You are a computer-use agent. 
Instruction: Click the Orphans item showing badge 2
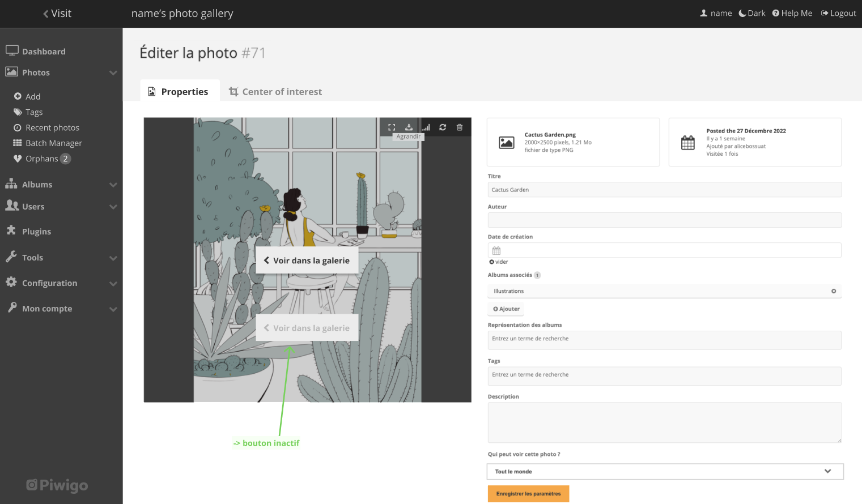pos(41,159)
